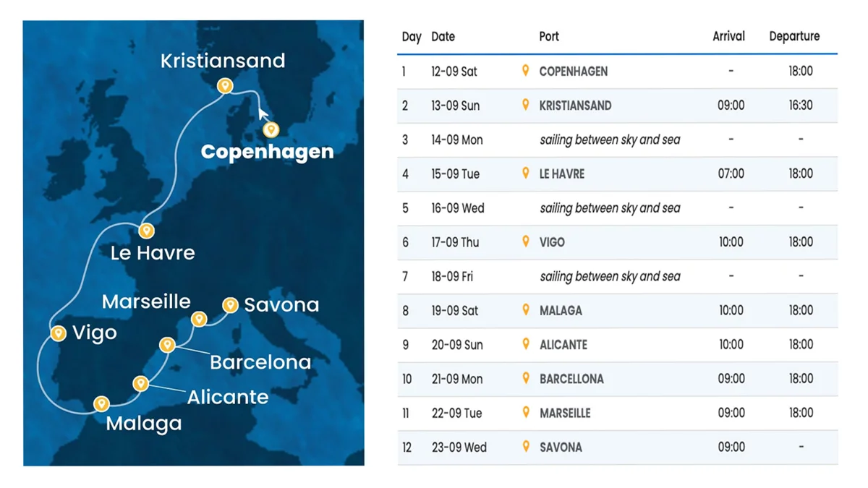Click the Kristiansand map pin
The height and width of the screenshot is (488, 868).
coord(226,86)
